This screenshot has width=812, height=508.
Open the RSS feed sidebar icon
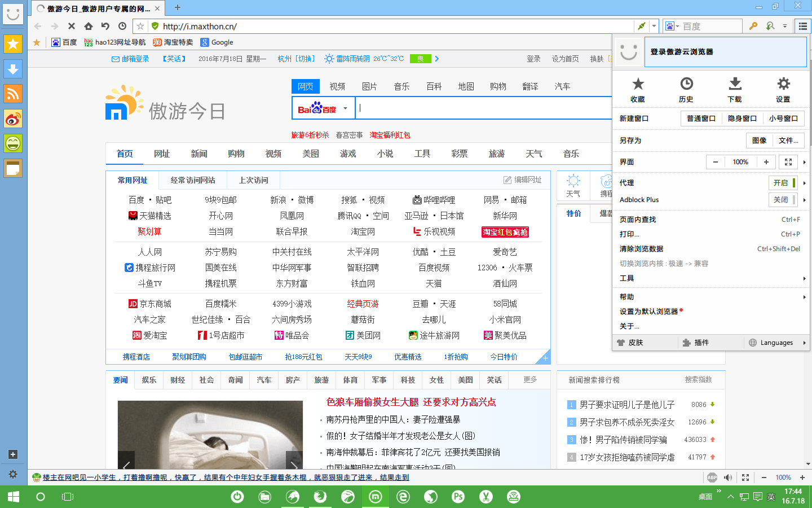(x=13, y=94)
